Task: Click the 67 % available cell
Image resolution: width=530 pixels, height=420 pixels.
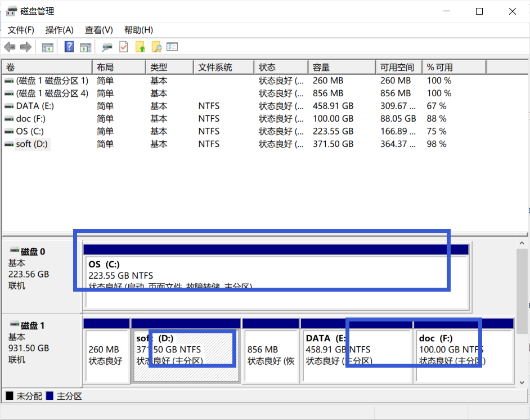Action: [437, 106]
